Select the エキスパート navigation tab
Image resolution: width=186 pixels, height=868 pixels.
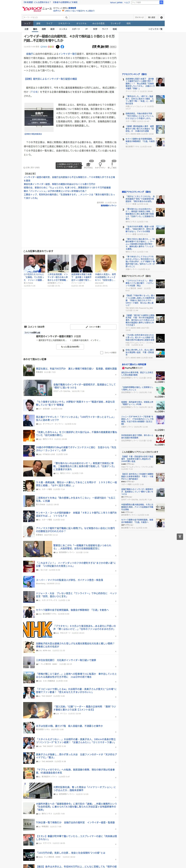point(64,24)
